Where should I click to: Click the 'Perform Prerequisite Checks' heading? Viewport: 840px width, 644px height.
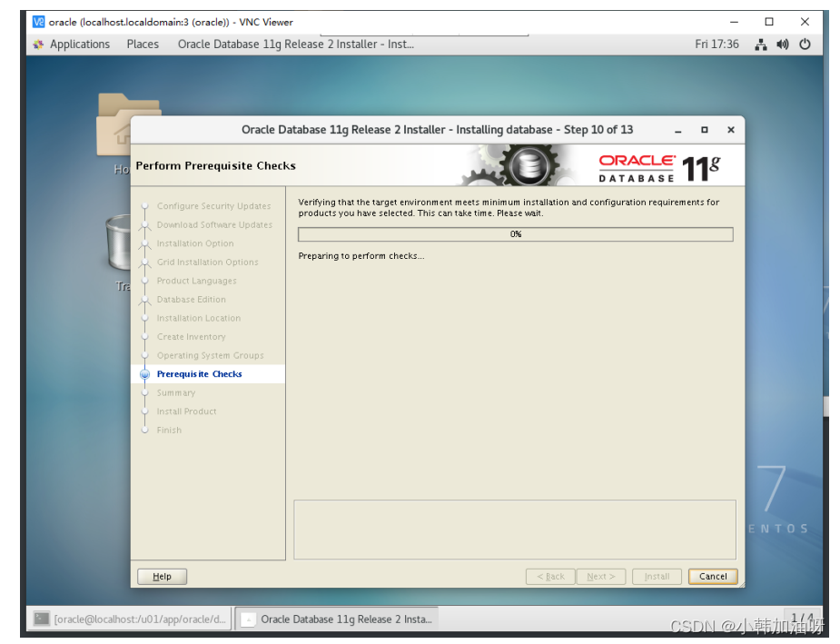click(x=215, y=165)
